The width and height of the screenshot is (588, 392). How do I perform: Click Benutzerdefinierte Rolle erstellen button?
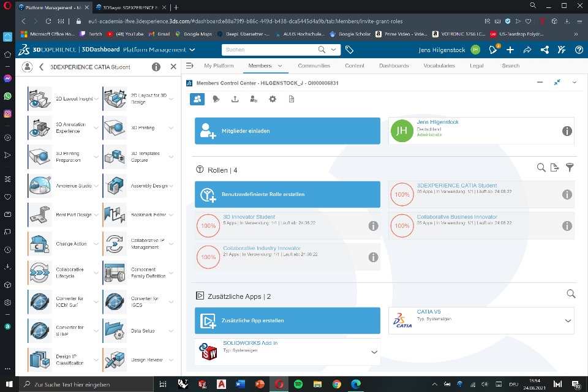point(287,194)
